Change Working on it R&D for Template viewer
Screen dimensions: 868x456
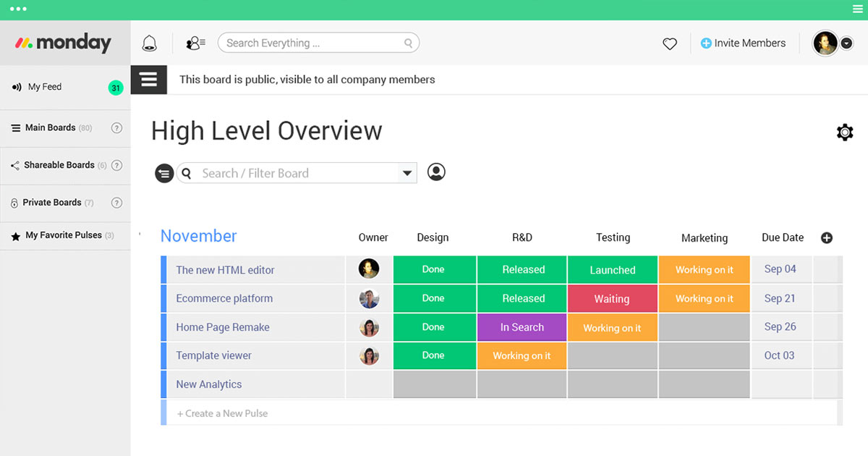522,355
